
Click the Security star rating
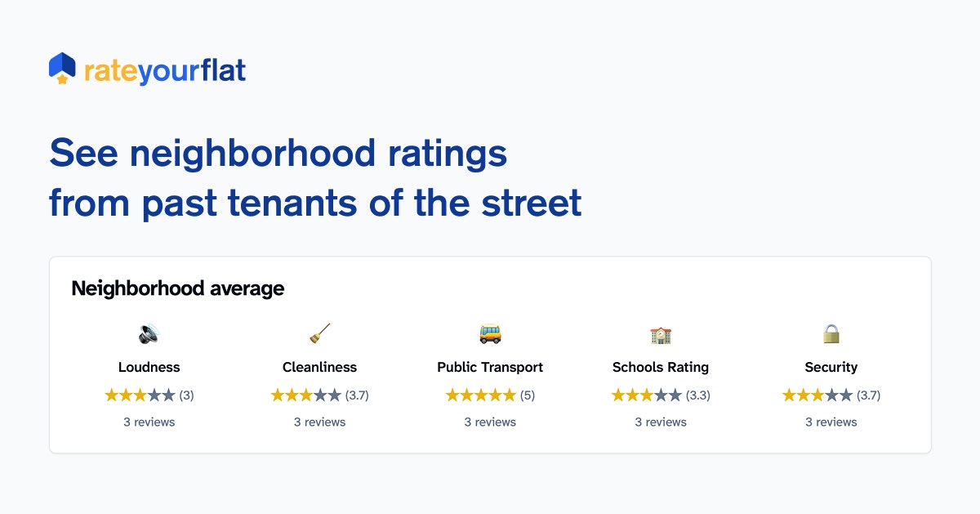[817, 396]
